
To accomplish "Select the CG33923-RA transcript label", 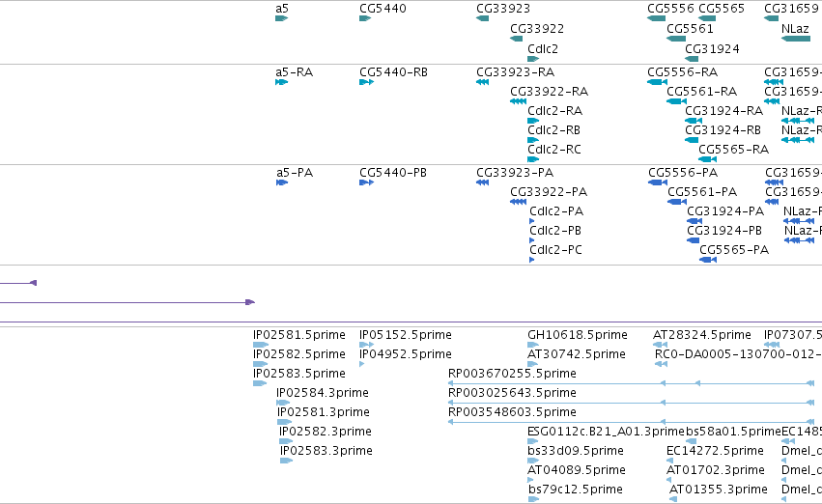I will [x=516, y=72].
